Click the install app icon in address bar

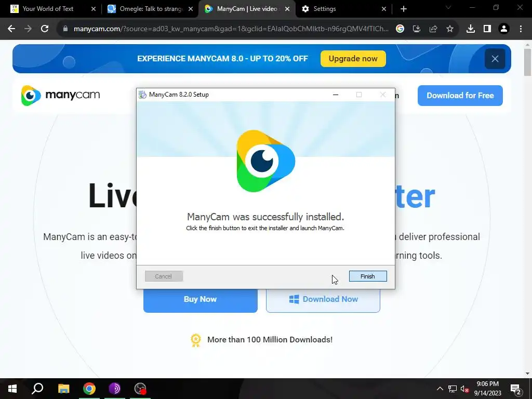[417, 29]
